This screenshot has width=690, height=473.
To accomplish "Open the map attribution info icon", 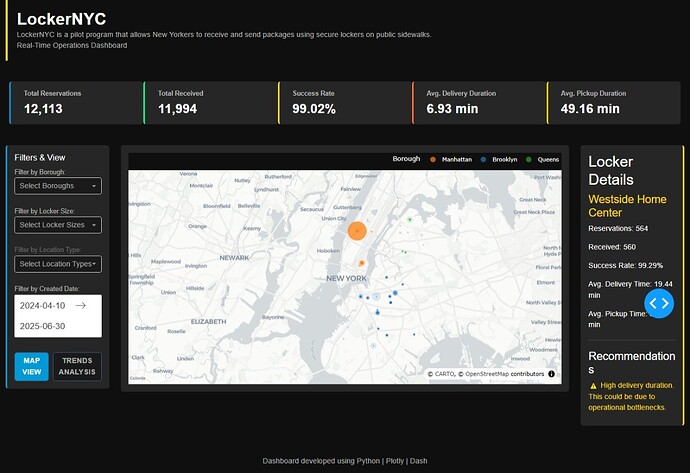I will click(x=551, y=374).
